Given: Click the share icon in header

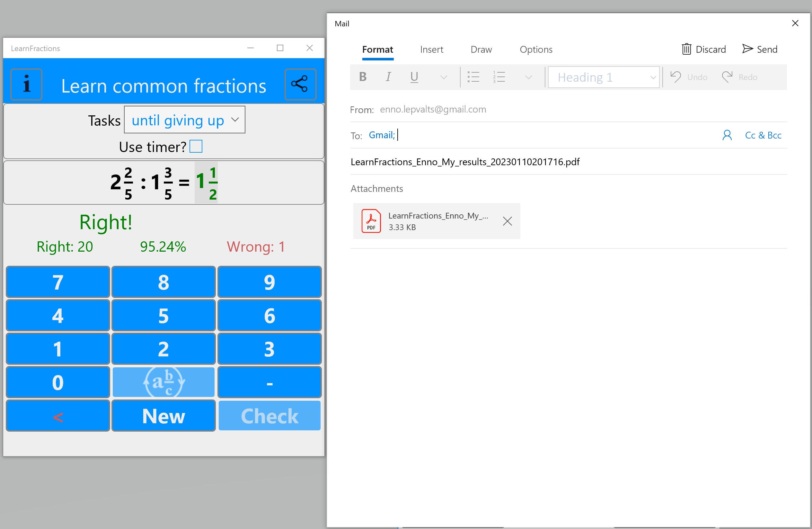Looking at the screenshot, I should point(300,84).
